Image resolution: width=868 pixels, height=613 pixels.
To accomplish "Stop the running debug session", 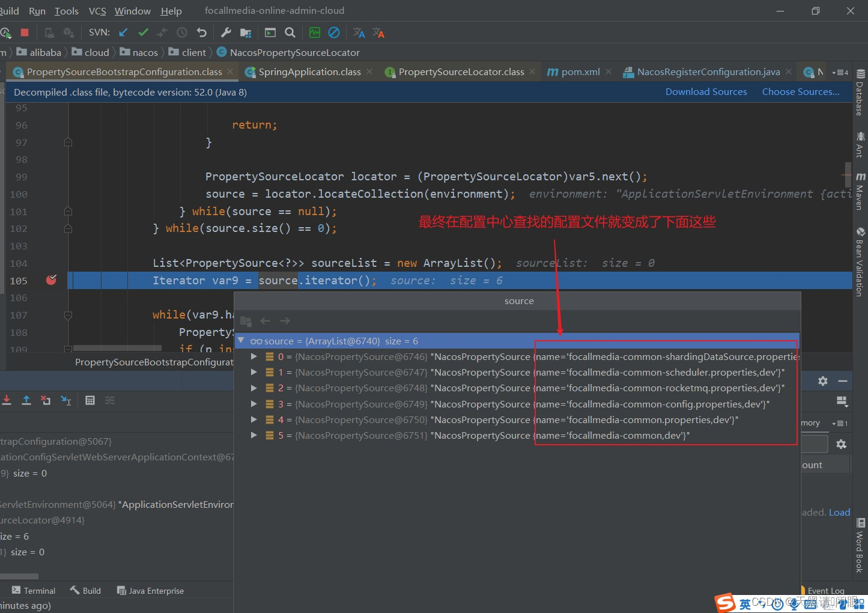I will click(x=25, y=32).
